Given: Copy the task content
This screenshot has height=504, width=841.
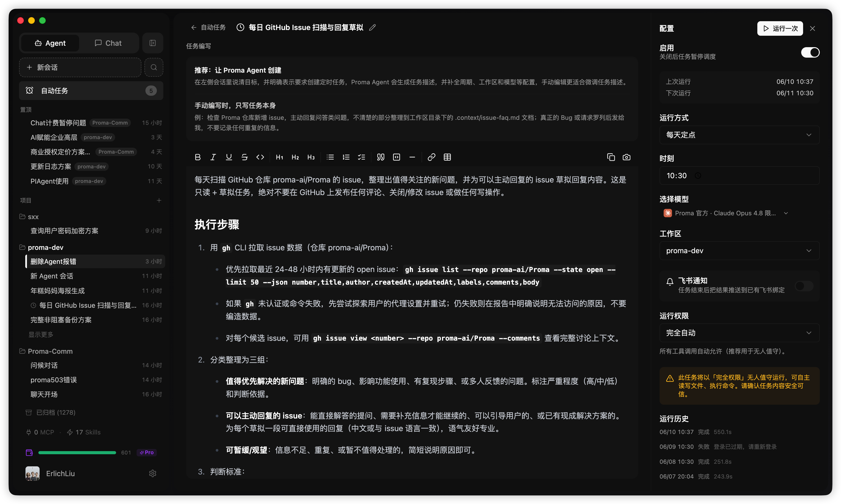Looking at the screenshot, I should pos(611,157).
